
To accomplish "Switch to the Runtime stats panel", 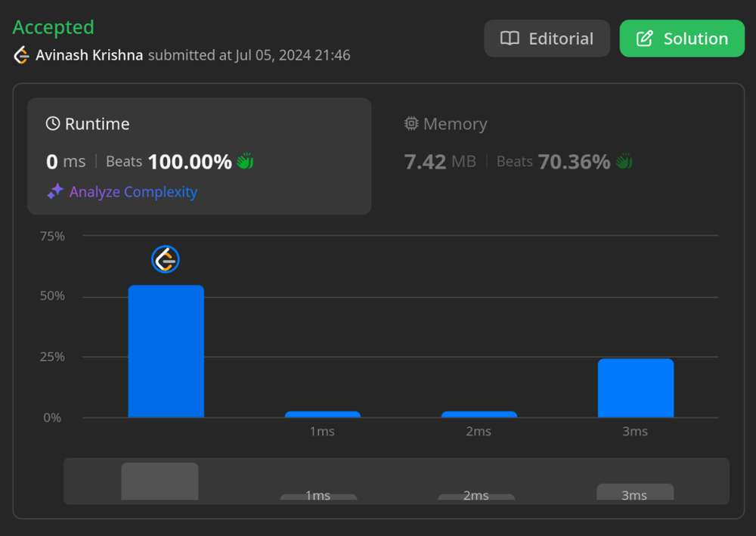I will coord(199,155).
